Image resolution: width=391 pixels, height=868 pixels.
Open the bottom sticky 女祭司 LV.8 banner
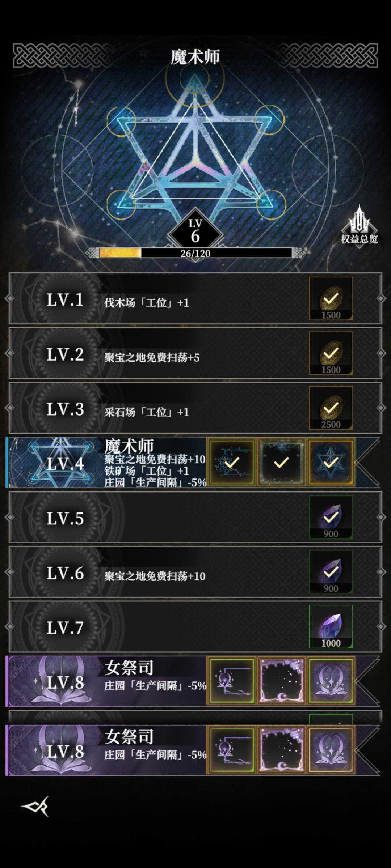click(193, 750)
